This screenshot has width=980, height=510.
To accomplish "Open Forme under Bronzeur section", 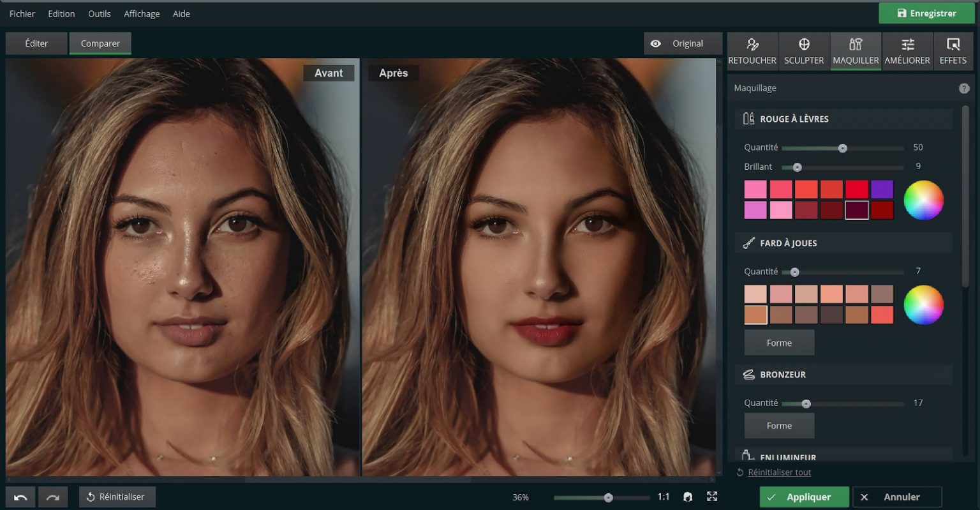I will click(779, 425).
